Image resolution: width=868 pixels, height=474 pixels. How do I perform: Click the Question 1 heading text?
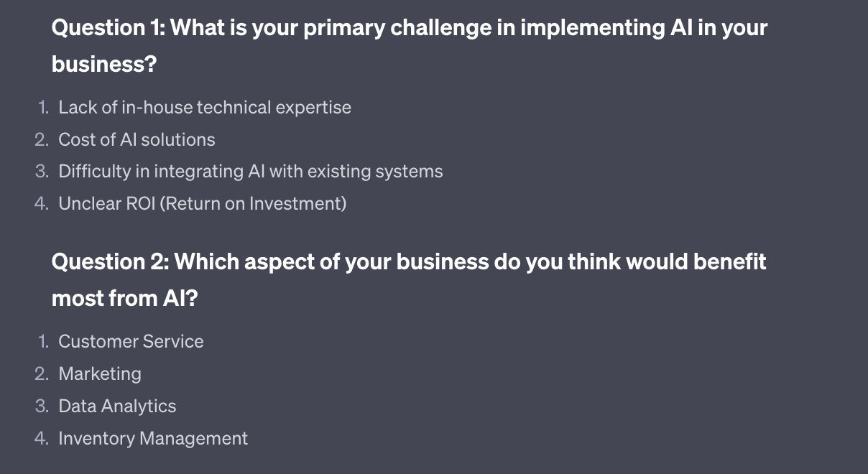[x=409, y=28]
